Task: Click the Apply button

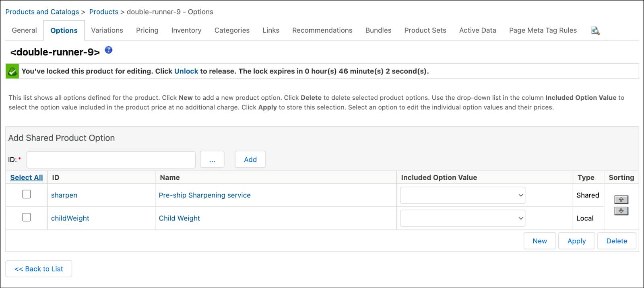Action: pos(576,241)
